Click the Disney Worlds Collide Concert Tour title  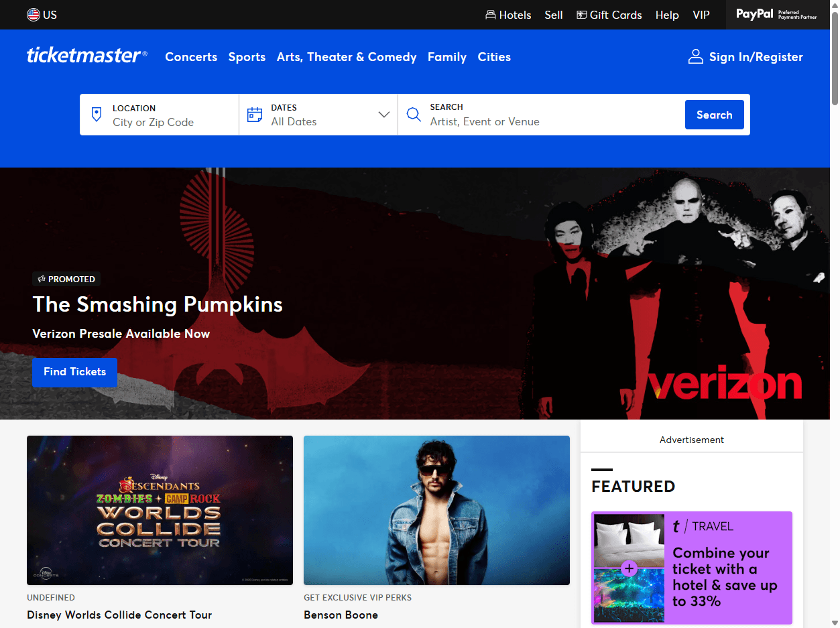pyautogui.click(x=119, y=615)
